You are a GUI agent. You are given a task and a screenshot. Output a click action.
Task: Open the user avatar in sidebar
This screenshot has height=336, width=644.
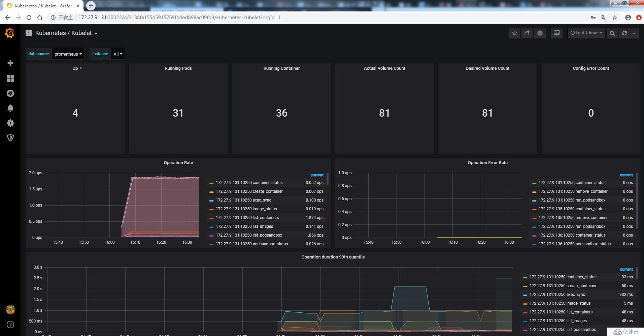pos(10,309)
